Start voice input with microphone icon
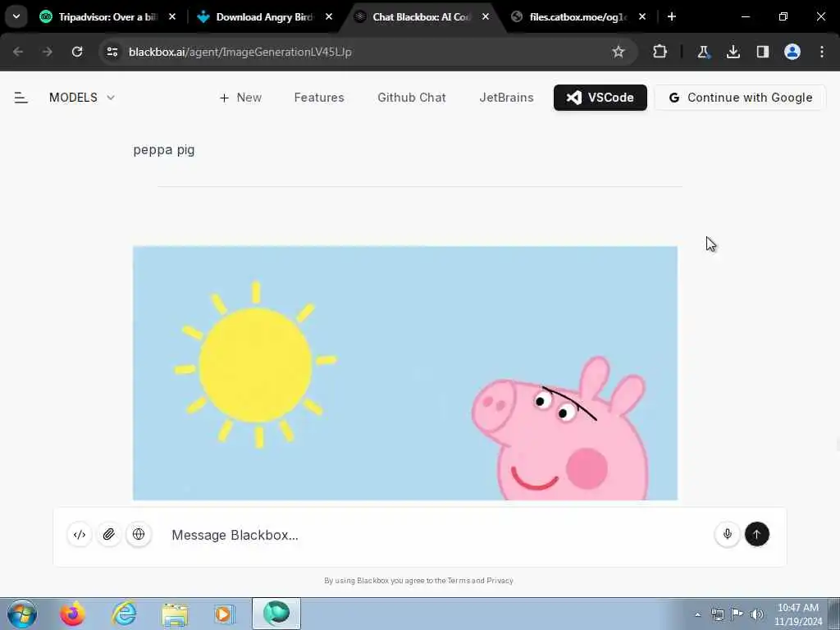840x630 pixels. click(x=727, y=534)
